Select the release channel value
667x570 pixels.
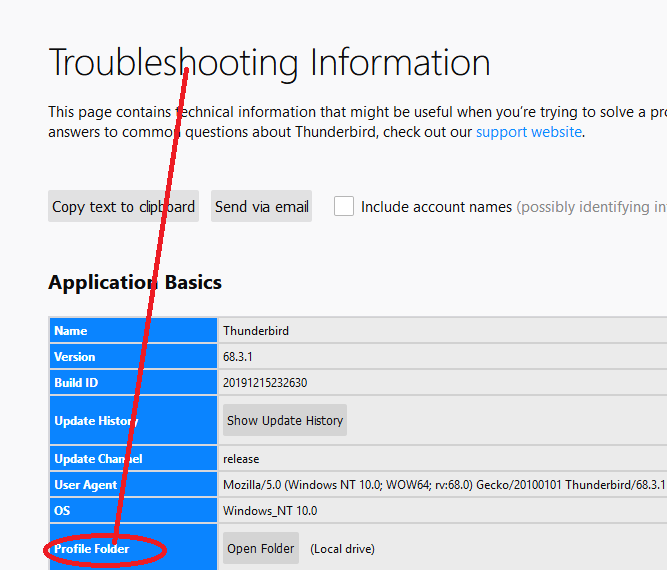[241, 459]
